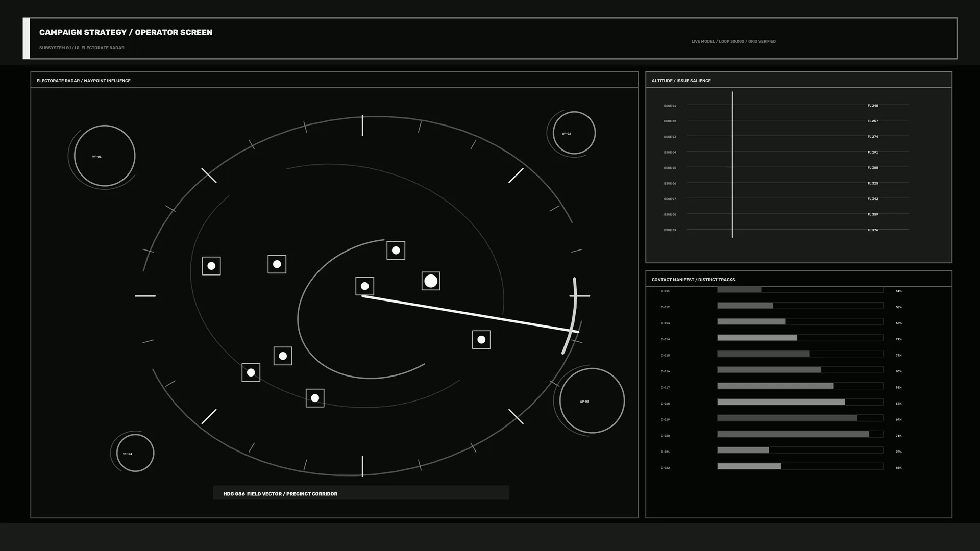This screenshot has width=980, height=551.
Task: Click the 78% value for D-021
Action: (898, 452)
